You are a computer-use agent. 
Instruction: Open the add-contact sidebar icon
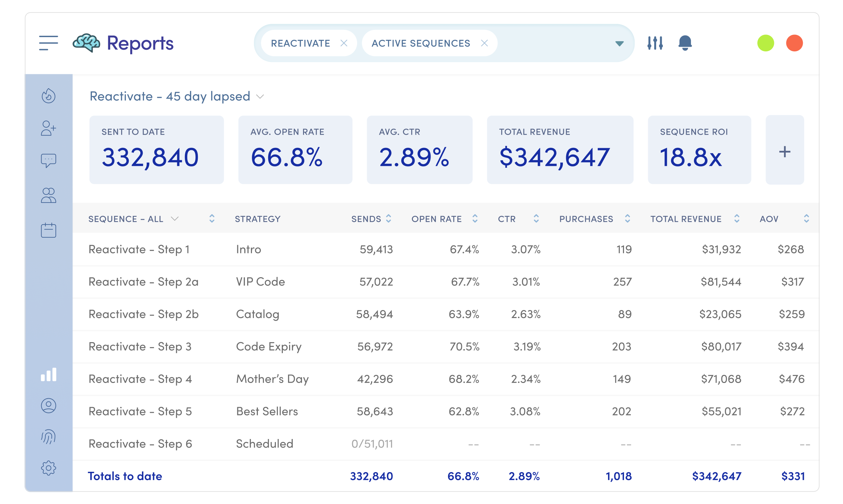(x=48, y=128)
